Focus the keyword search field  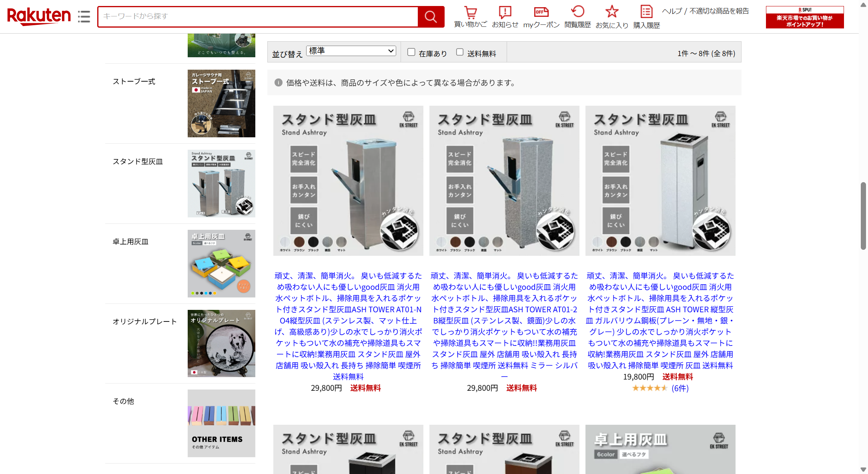(x=258, y=16)
